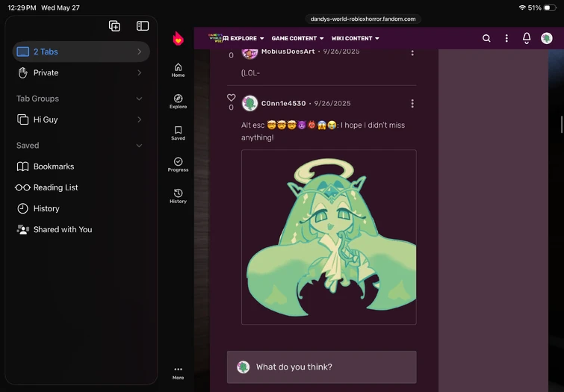
Task: Switch to Private browsing
Action: coord(81,72)
